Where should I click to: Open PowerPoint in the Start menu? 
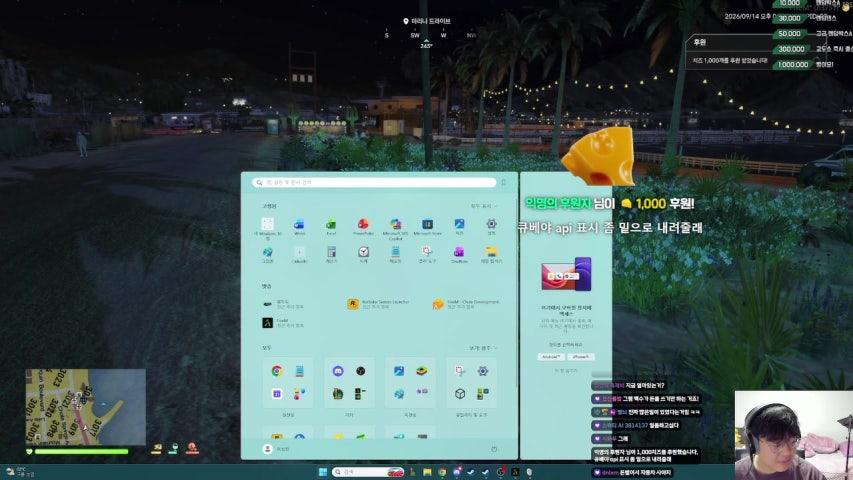(x=363, y=226)
